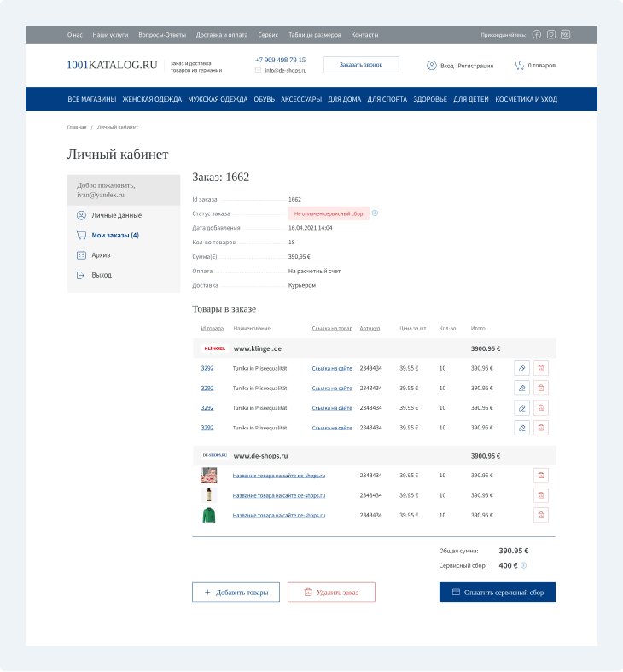Click the payment value На расчетный счет

click(314, 271)
